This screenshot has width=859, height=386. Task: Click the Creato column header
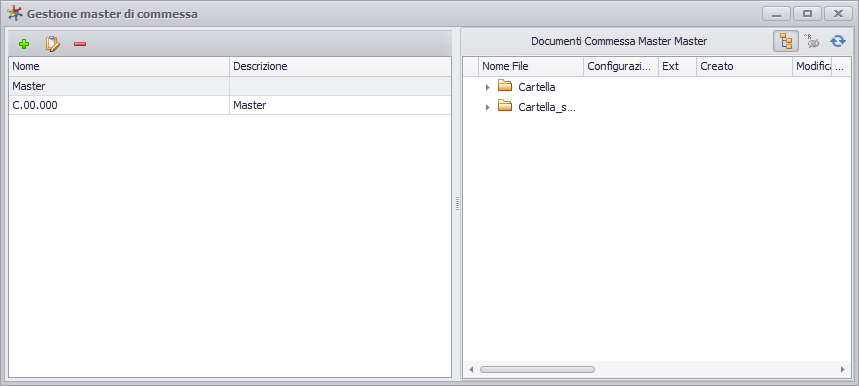tap(745, 66)
